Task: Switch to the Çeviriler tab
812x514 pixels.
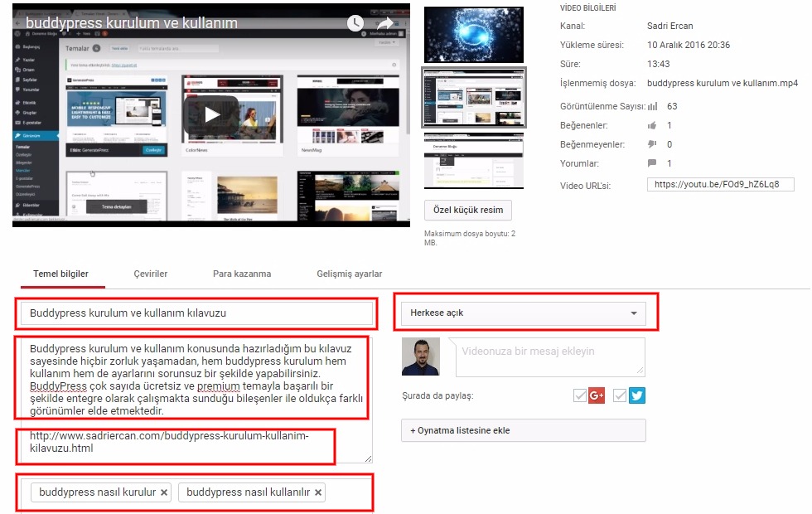Action: [151, 274]
